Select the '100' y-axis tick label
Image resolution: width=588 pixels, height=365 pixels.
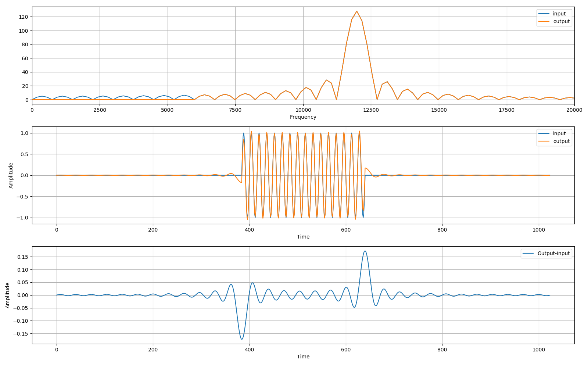[24, 31]
